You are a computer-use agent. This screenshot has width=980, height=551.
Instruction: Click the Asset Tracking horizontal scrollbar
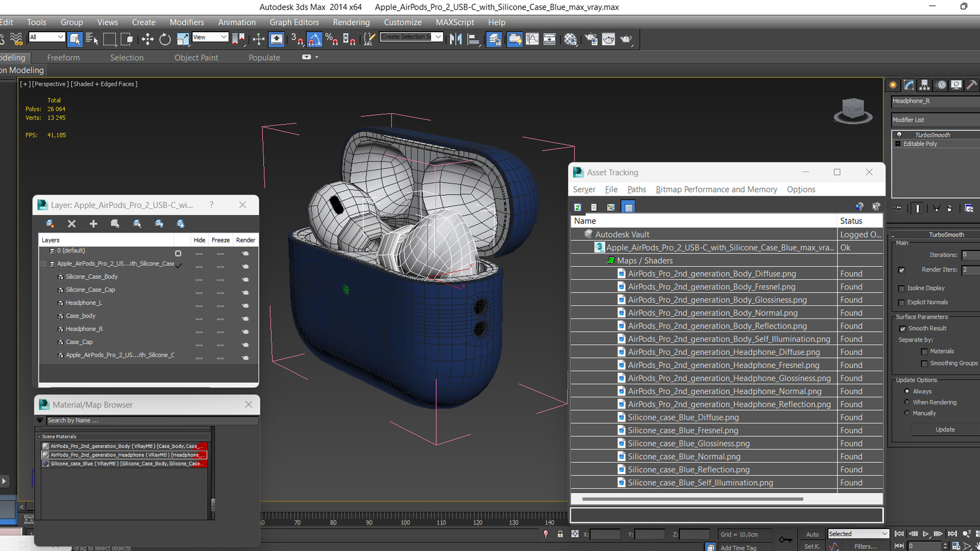point(692,499)
